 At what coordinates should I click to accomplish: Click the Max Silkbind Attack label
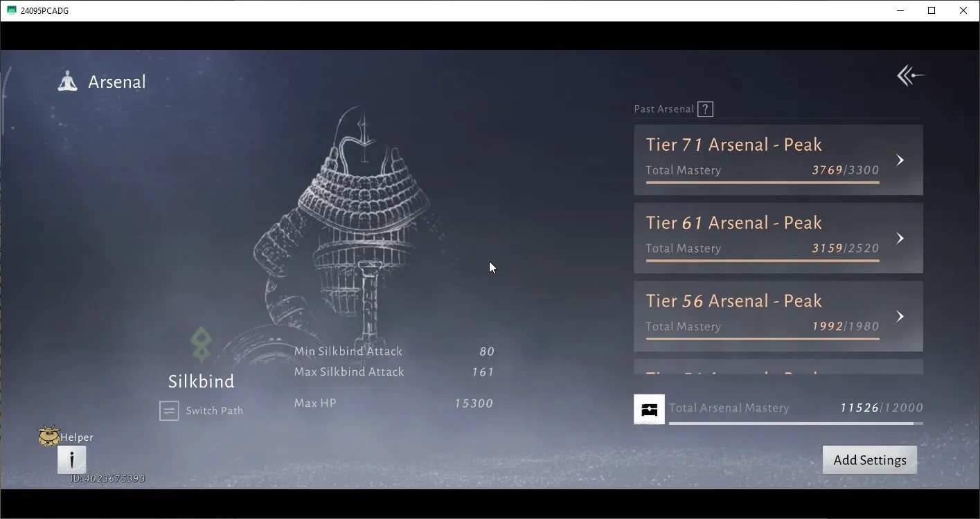tap(349, 372)
